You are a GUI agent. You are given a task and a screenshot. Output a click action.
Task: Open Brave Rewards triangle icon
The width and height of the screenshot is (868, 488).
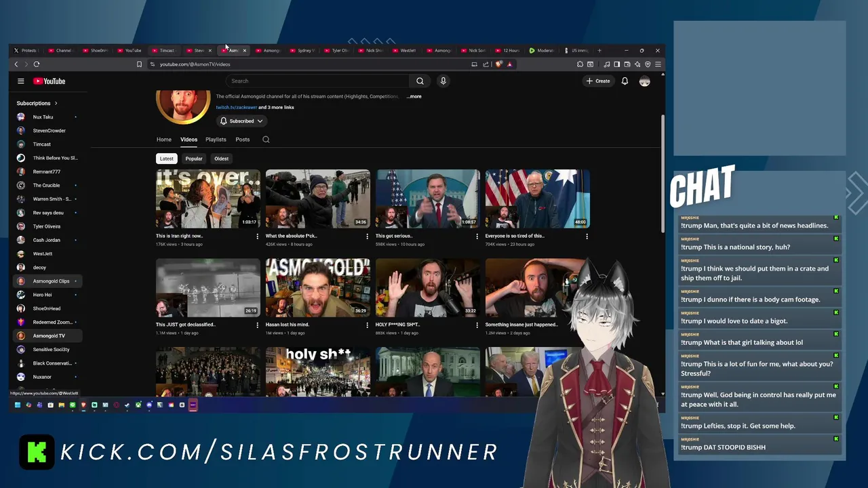point(509,64)
